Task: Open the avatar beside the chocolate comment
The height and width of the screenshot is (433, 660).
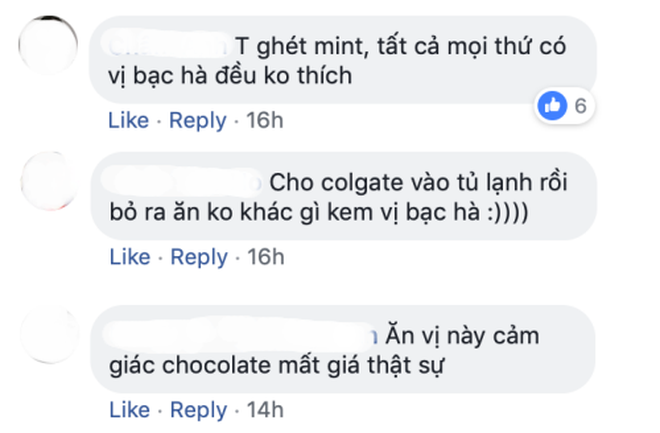Action: click(x=50, y=335)
